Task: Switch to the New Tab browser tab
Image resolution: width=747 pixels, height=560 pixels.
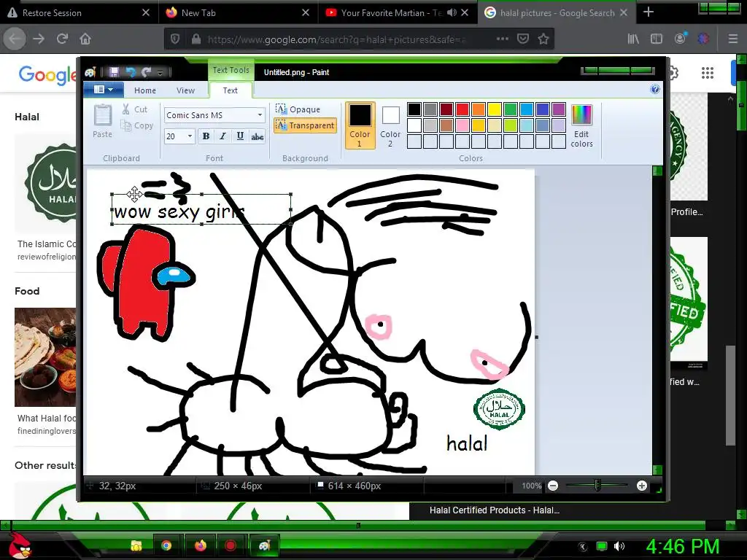Action: (238, 13)
